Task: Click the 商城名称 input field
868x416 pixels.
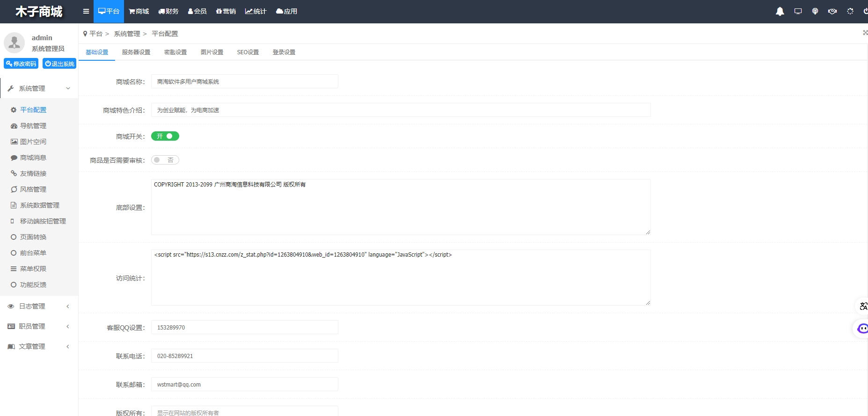Action: coord(245,81)
